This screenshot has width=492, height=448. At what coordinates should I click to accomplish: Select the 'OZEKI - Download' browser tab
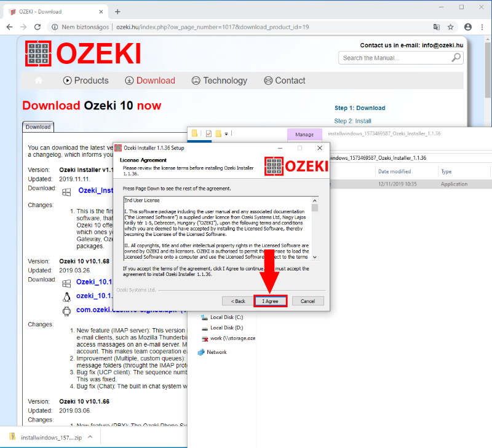click(56, 12)
